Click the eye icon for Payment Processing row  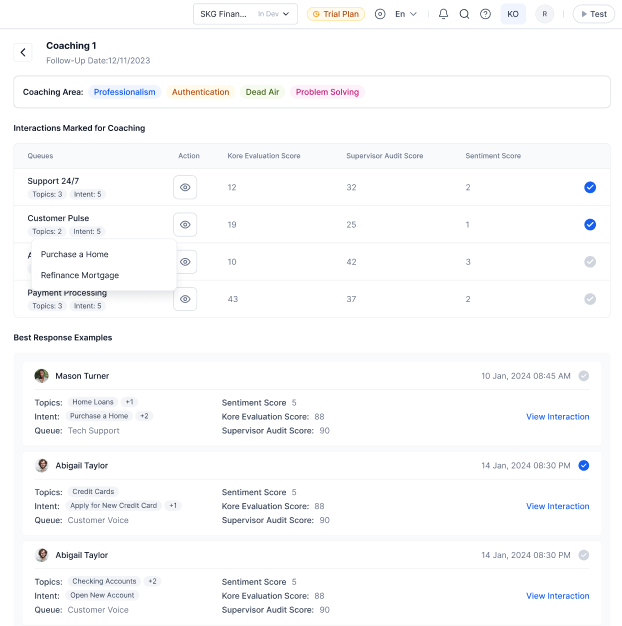[x=185, y=299]
